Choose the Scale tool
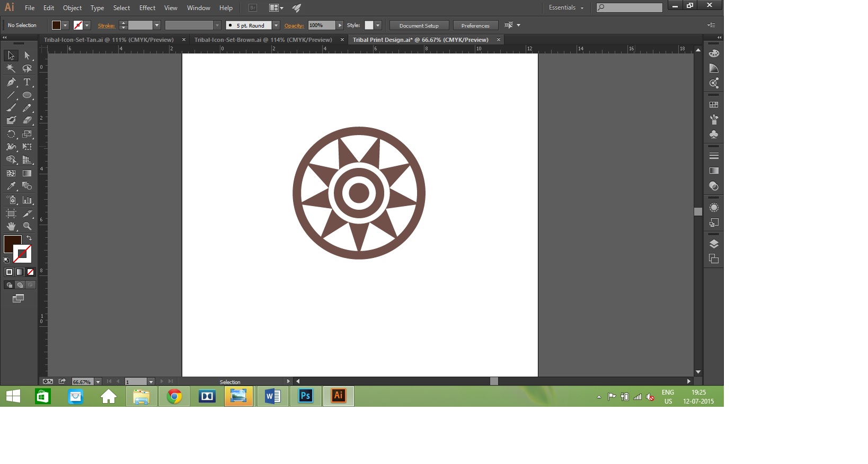The image size is (868, 464). [x=27, y=134]
